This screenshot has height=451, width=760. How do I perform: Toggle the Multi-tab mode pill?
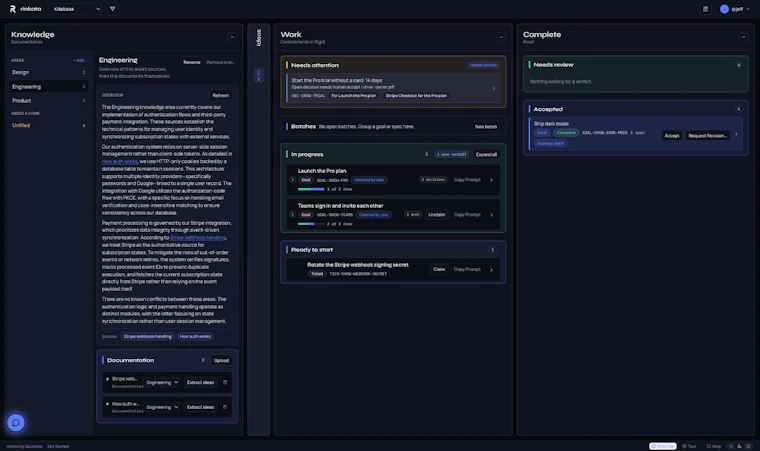point(663,446)
